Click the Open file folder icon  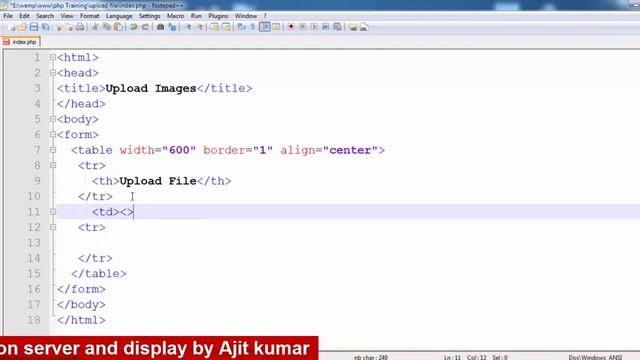[x=22, y=27]
